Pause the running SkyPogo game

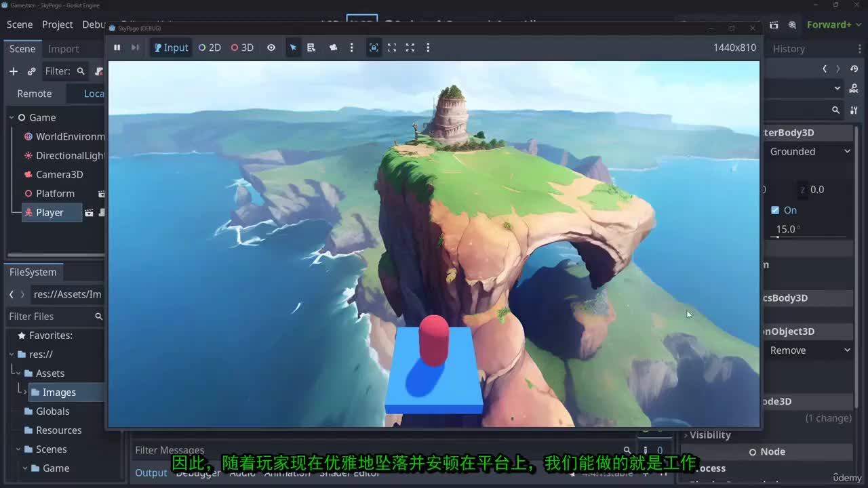pos(117,47)
